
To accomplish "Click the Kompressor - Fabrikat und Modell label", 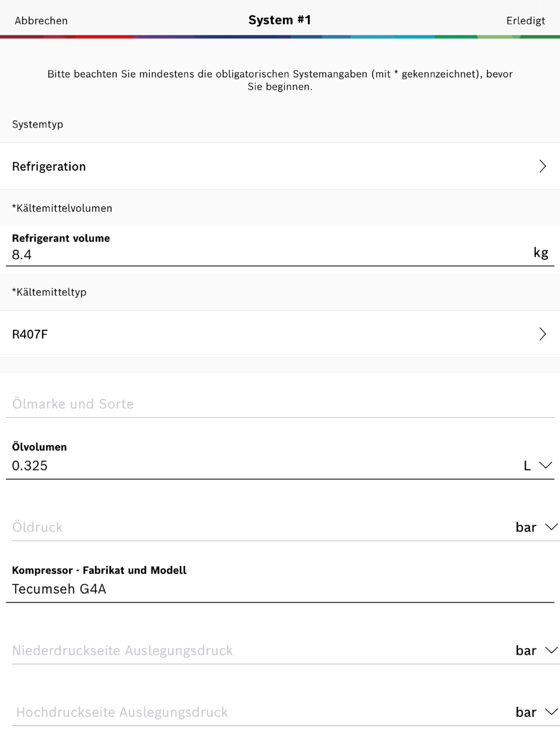I will (x=99, y=570).
